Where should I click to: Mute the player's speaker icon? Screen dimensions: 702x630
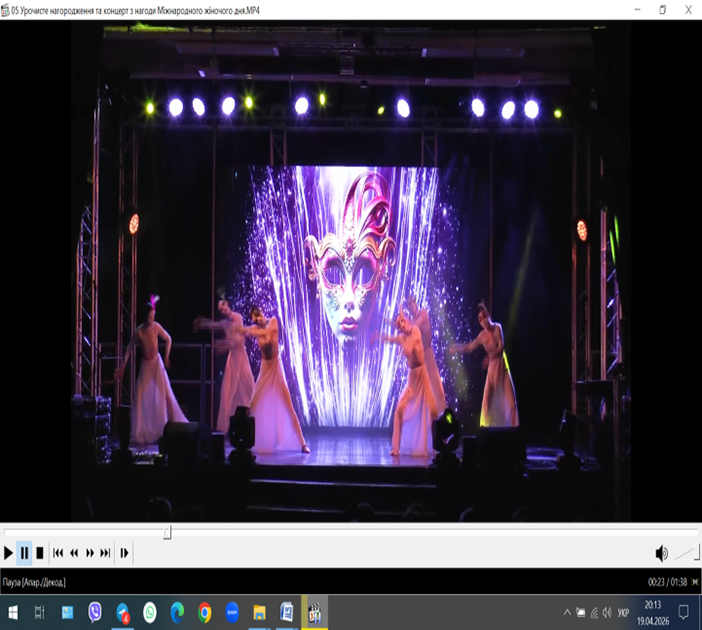tap(661, 553)
